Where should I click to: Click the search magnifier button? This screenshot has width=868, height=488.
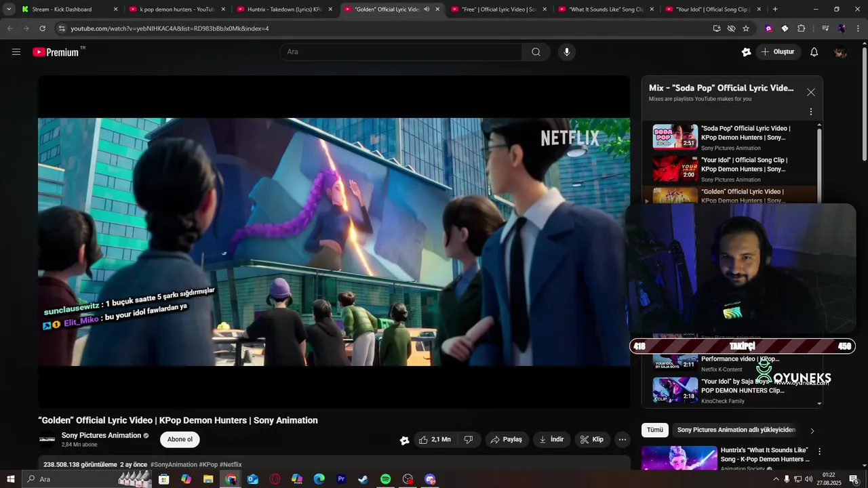pos(536,52)
